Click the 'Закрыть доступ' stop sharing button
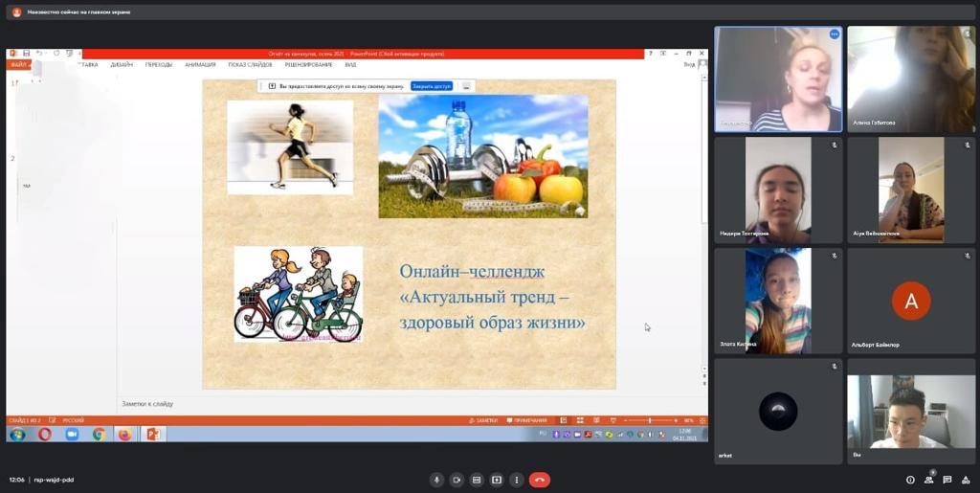The image size is (980, 493). (432, 86)
